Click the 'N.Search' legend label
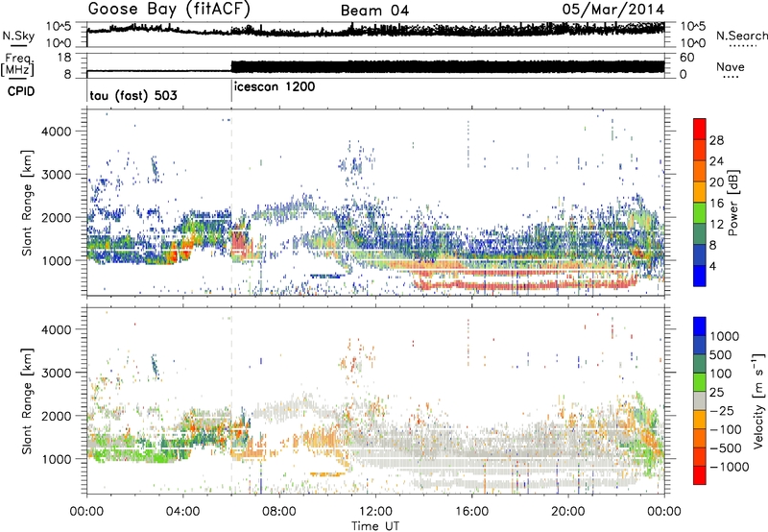 [x=741, y=36]
